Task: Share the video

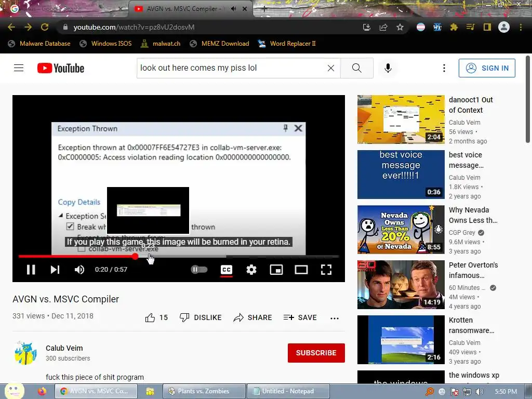Action: (253, 317)
